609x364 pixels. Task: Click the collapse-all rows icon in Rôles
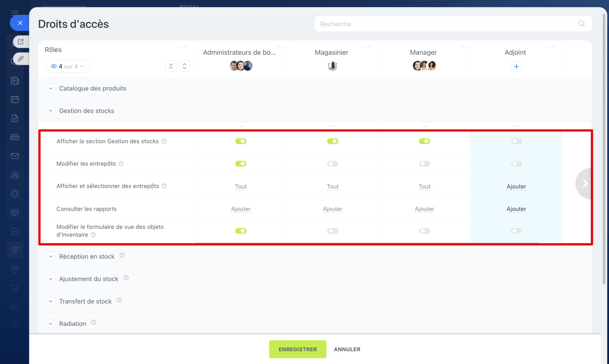coord(171,66)
